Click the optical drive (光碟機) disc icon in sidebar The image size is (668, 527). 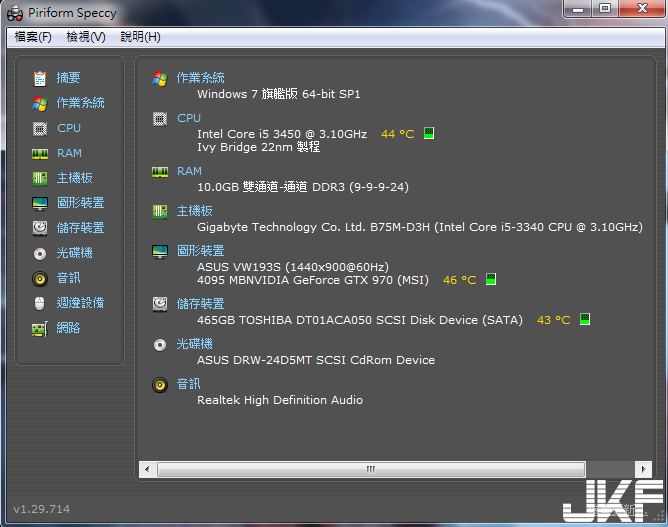point(40,253)
